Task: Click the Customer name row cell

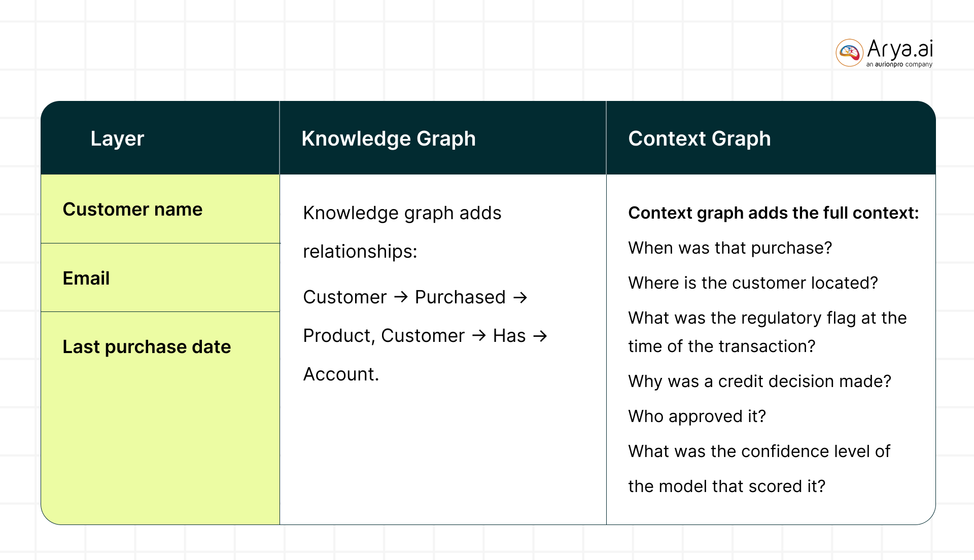Action: (160, 209)
